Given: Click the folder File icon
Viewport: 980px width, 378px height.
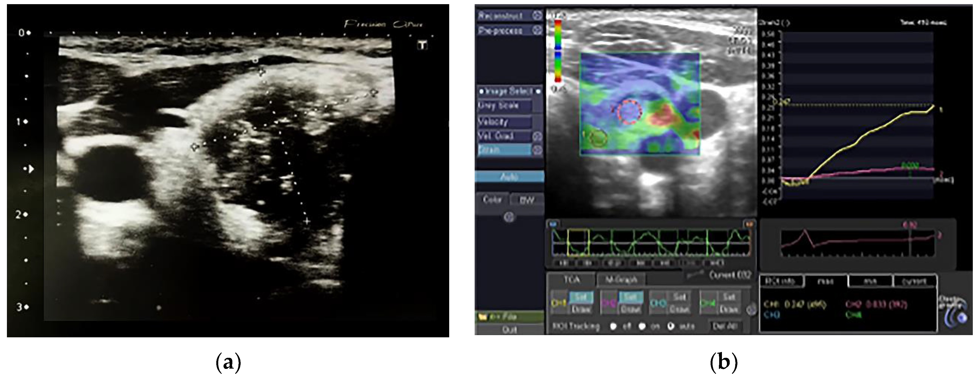Looking at the screenshot, I should tap(483, 317).
